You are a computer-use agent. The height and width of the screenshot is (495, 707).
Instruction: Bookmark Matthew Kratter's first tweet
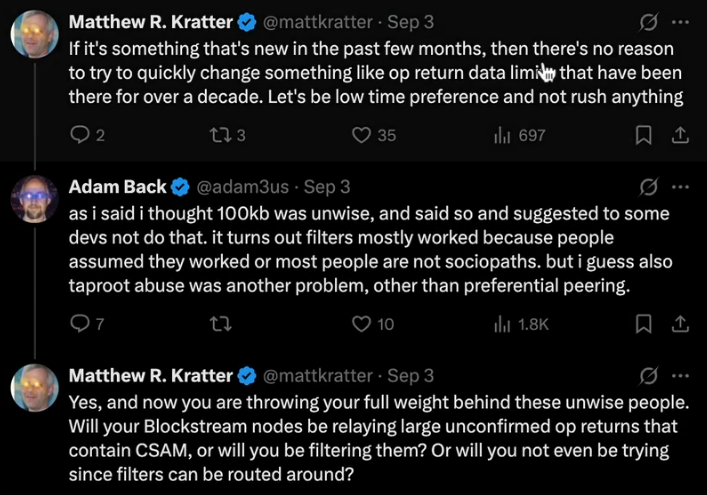(645, 135)
